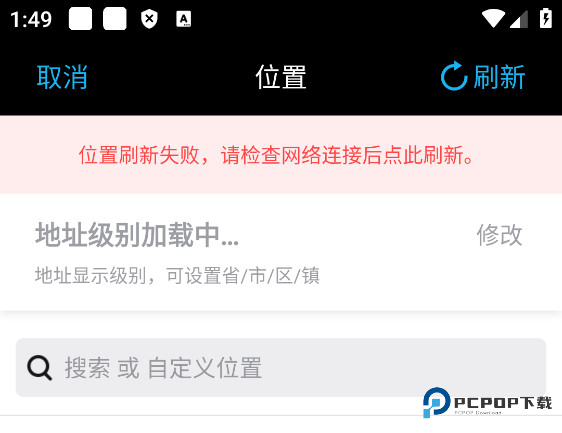
Task: Click the PCPOP logo icon
Action: (x=436, y=402)
